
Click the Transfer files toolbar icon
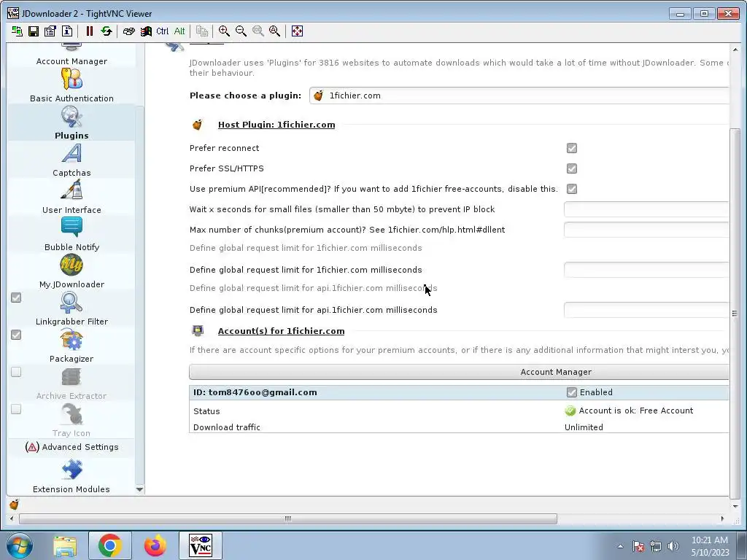click(202, 31)
